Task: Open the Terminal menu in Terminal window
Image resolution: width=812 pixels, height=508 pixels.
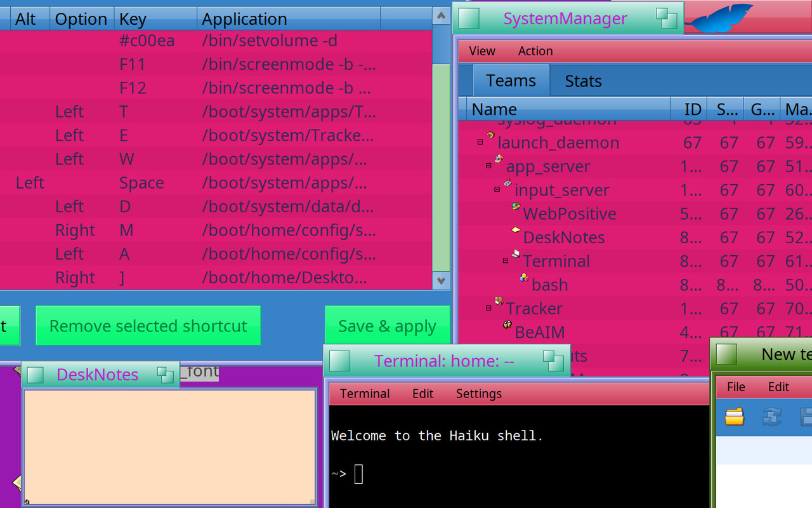Action: (x=365, y=394)
